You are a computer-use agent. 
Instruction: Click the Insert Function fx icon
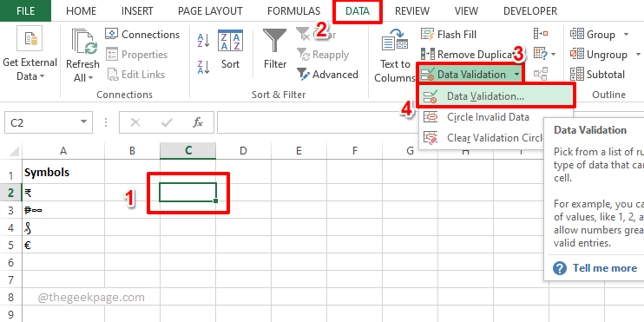[x=198, y=122]
